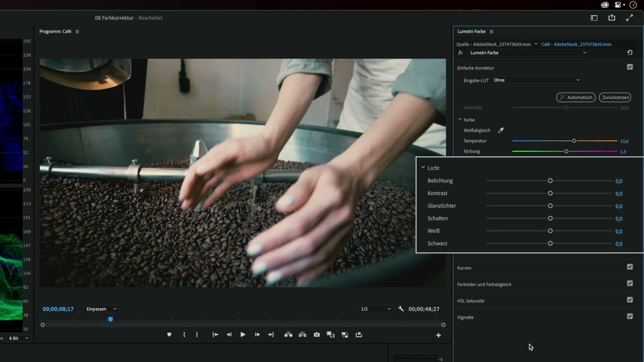Click the Temperatur slider handle
The width and height of the screenshot is (644, 362).
click(574, 141)
